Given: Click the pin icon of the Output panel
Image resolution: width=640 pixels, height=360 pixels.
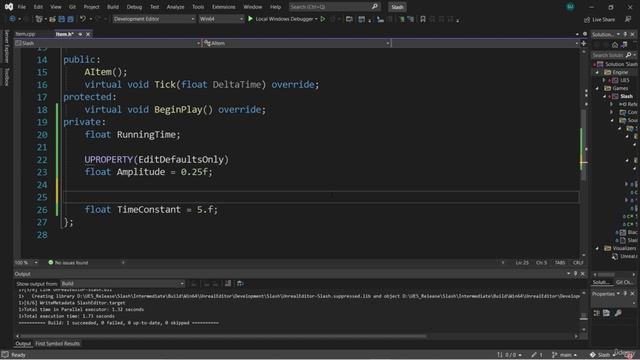Looking at the screenshot, I should coord(576,273).
